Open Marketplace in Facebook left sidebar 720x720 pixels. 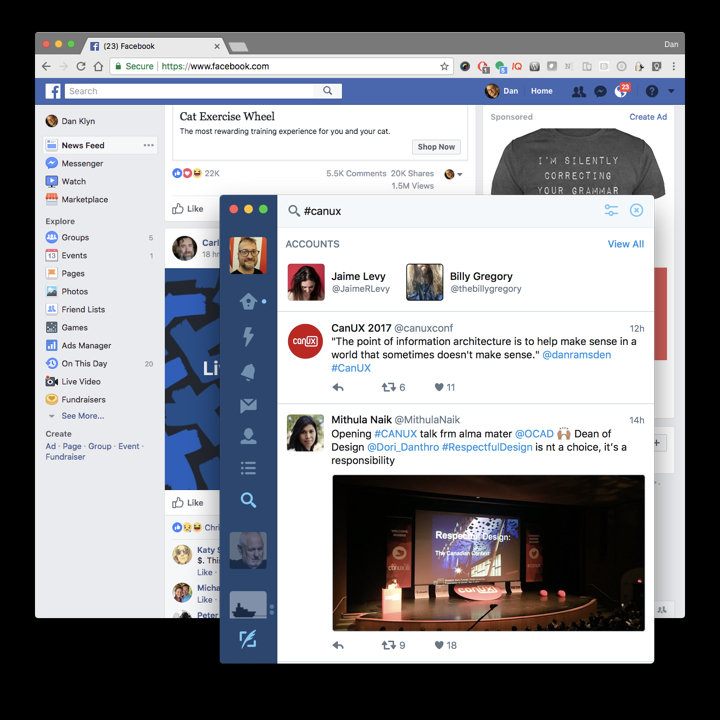coord(84,199)
